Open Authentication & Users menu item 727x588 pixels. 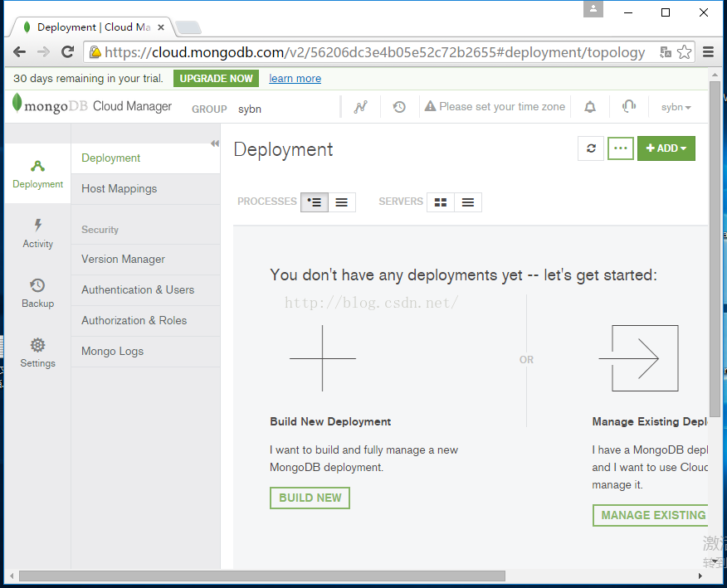coord(145,290)
